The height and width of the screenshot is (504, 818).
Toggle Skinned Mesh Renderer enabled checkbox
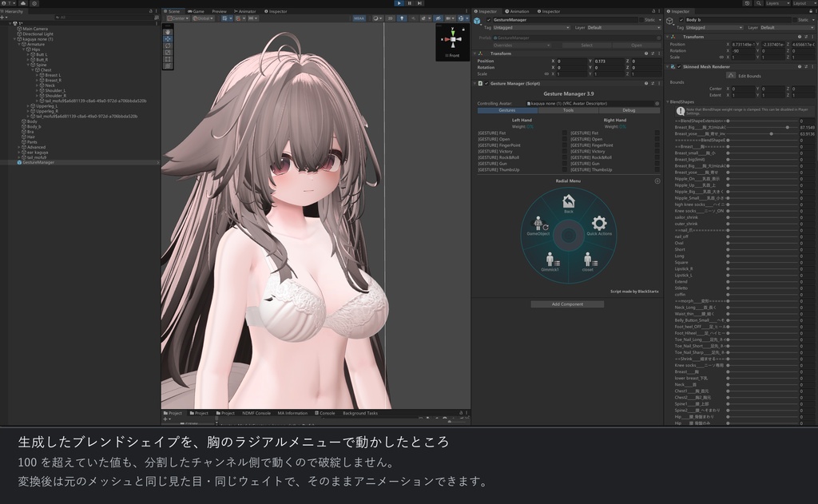679,67
